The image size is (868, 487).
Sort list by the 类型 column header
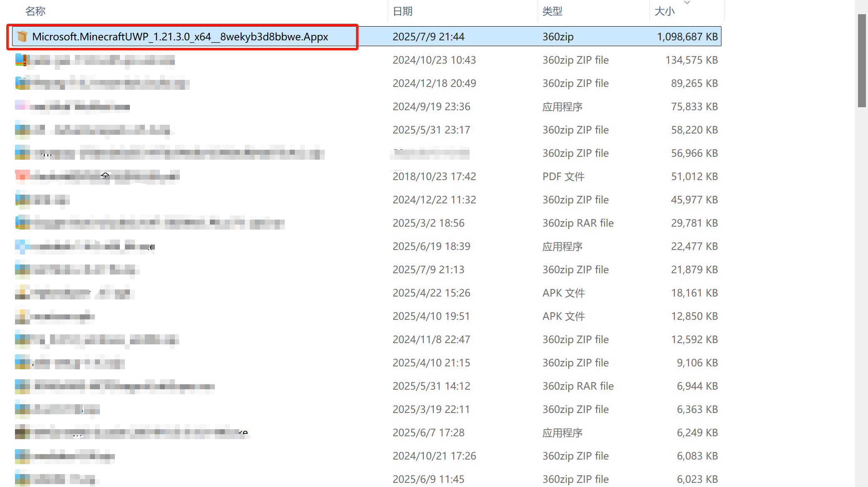(552, 11)
